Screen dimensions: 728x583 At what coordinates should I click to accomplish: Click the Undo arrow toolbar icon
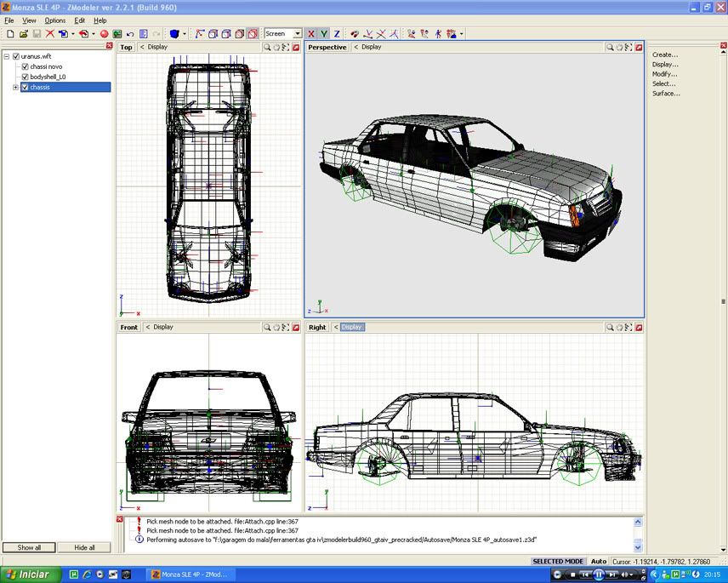[x=130, y=34]
